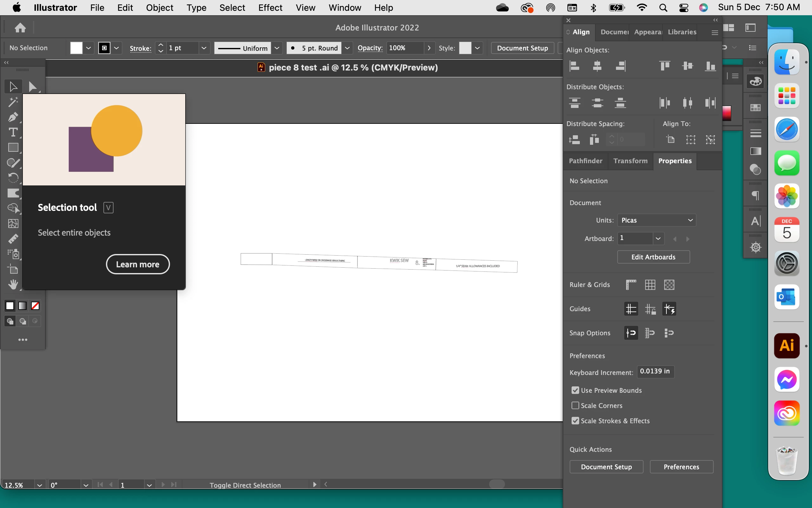812x508 pixels.
Task: Select the Artboard tool
Action: point(13,270)
